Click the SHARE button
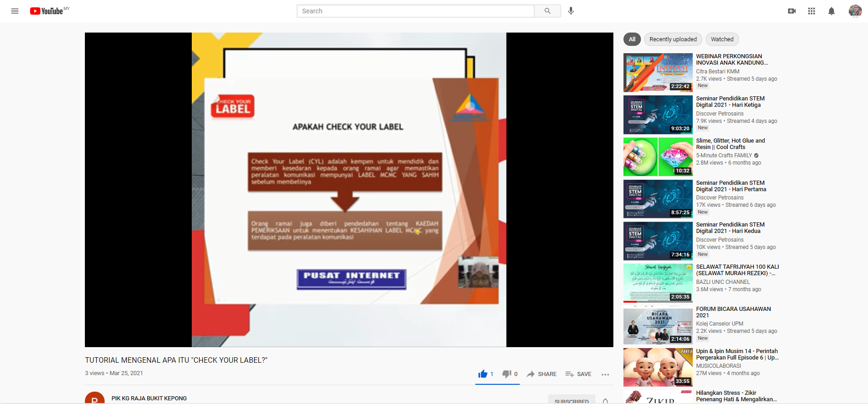 (x=541, y=374)
